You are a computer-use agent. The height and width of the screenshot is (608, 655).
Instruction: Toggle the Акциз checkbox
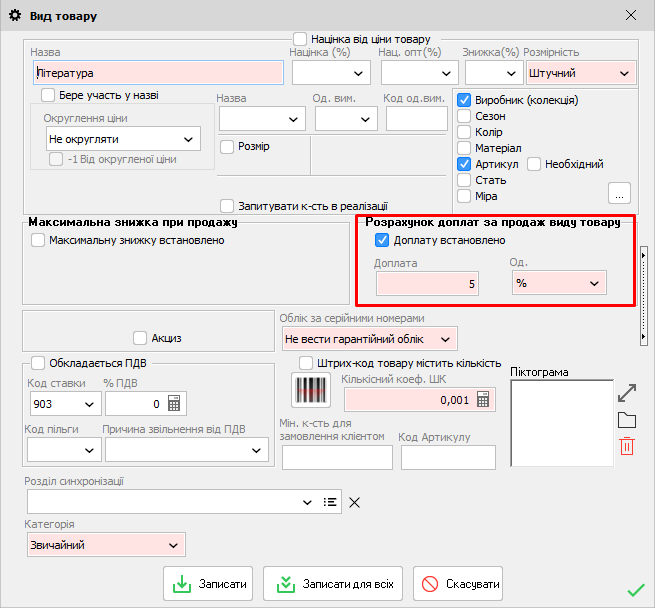139,338
